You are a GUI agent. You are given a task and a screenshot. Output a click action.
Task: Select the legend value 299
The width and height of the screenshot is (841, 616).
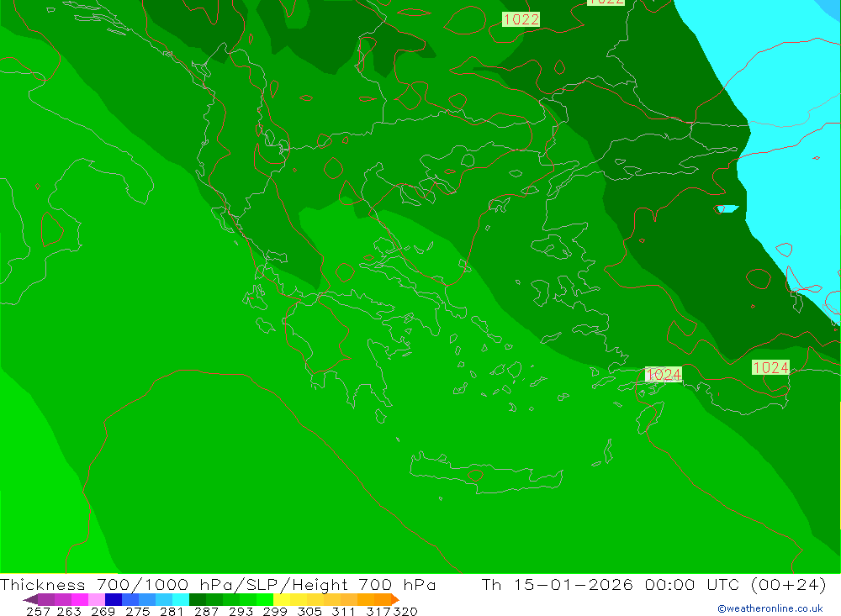click(x=275, y=611)
